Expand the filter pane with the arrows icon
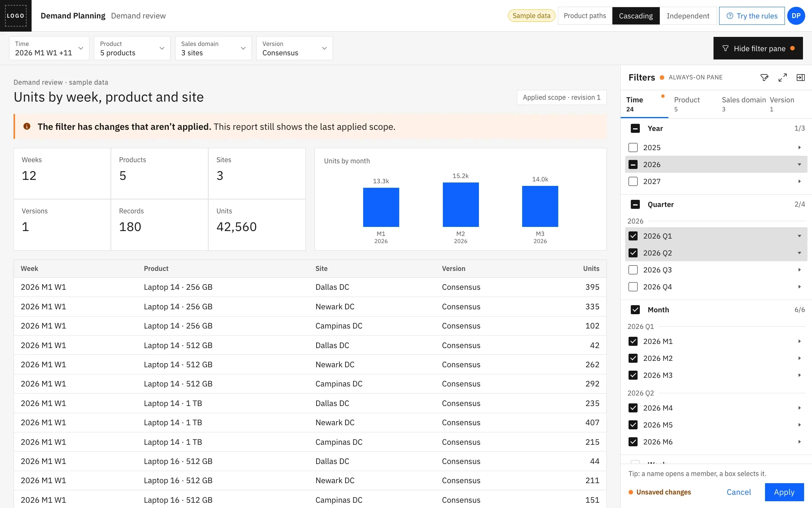Image resolution: width=812 pixels, height=508 pixels. (x=783, y=78)
